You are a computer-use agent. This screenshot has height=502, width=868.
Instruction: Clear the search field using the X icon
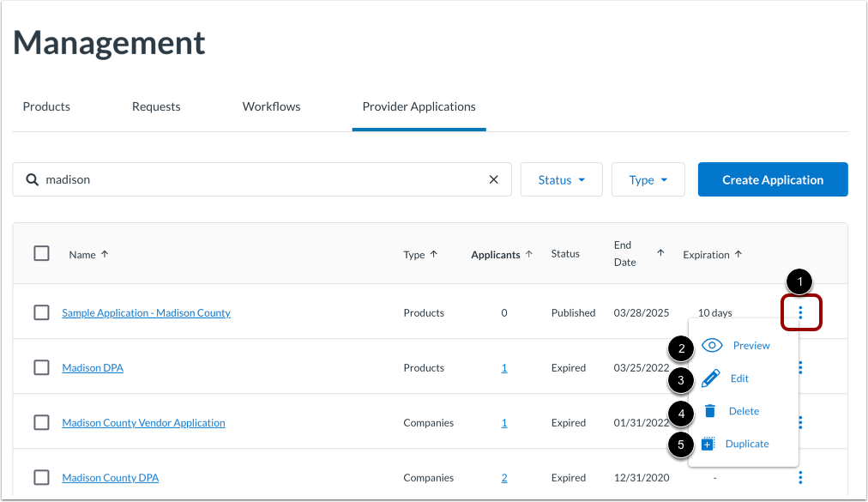point(493,179)
